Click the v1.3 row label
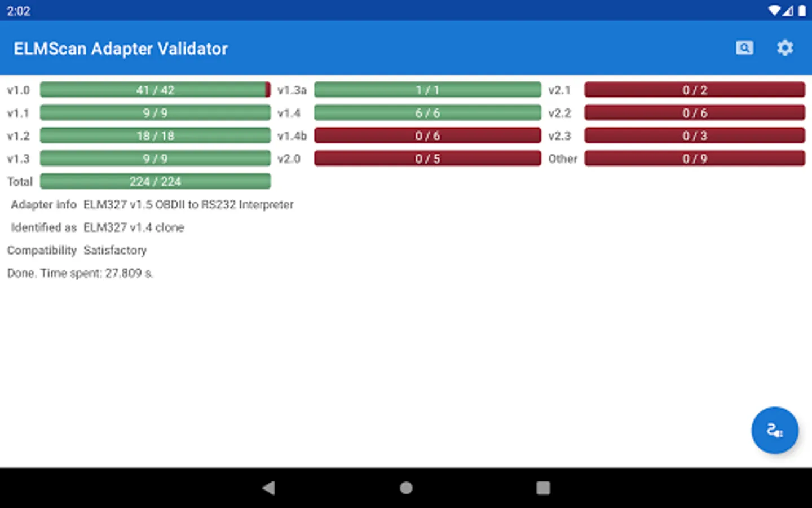The image size is (812, 508). point(18,159)
